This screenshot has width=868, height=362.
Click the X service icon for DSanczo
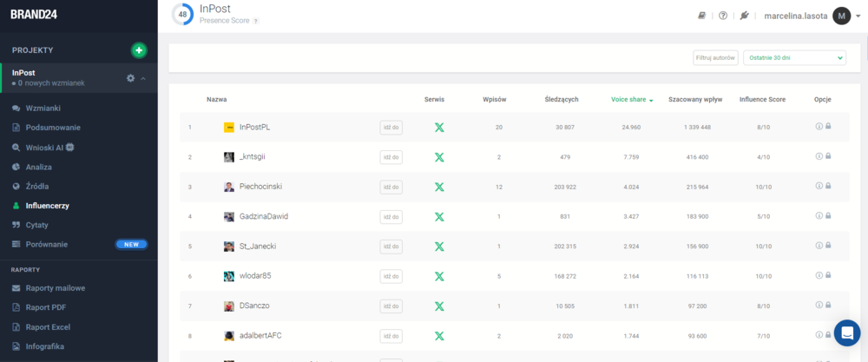pos(439,306)
